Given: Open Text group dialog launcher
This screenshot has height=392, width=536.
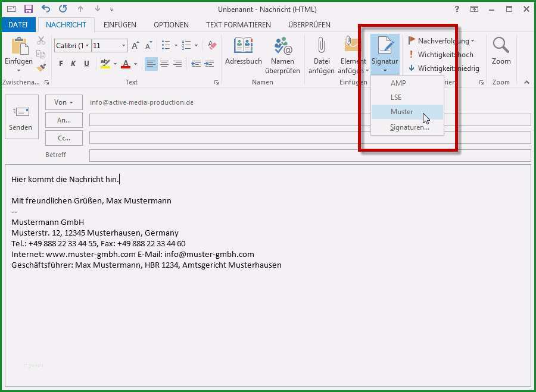Looking at the screenshot, I should point(216,82).
